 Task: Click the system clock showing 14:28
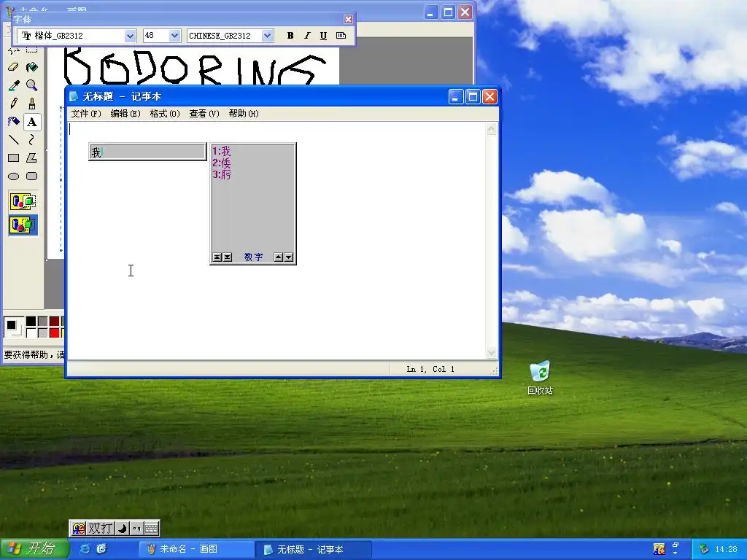tap(726, 549)
